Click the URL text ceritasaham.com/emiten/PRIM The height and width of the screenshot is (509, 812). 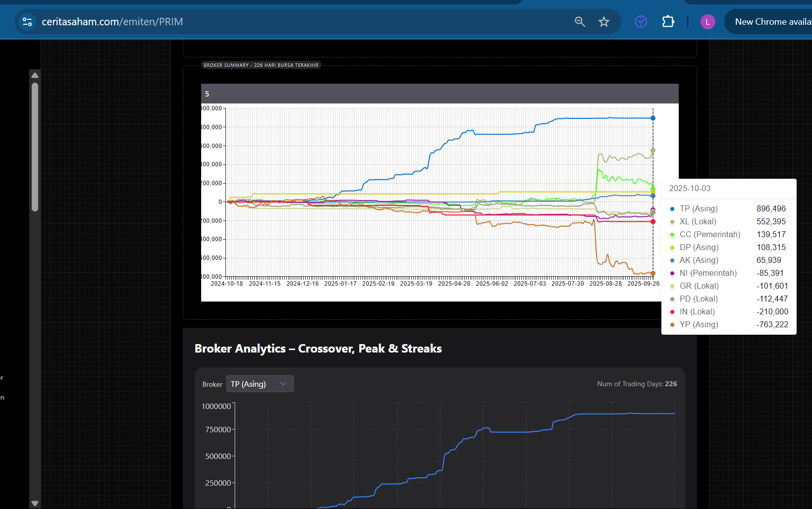click(x=112, y=22)
